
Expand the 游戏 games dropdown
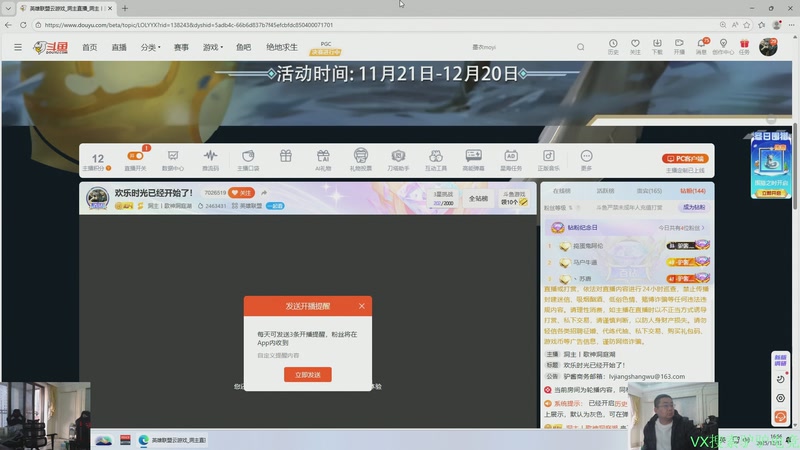[213, 47]
